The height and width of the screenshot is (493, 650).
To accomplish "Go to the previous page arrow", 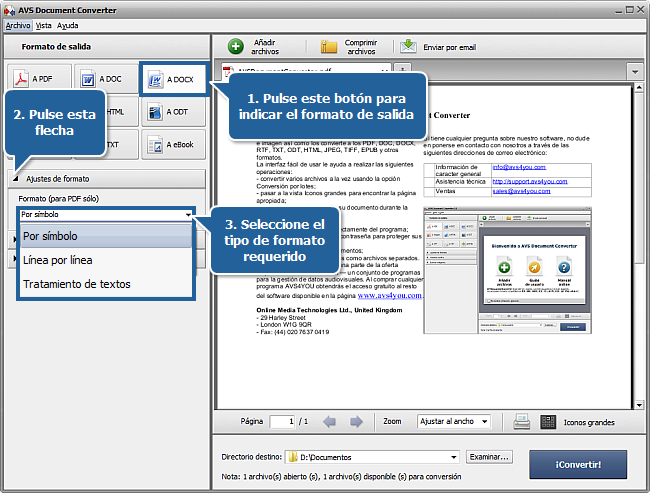I will coord(330,422).
